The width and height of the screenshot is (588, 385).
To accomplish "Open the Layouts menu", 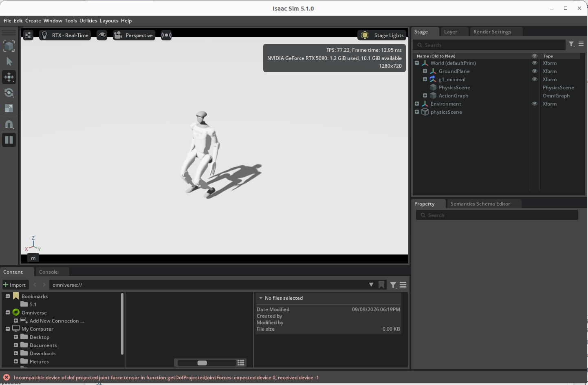I will click(x=109, y=21).
